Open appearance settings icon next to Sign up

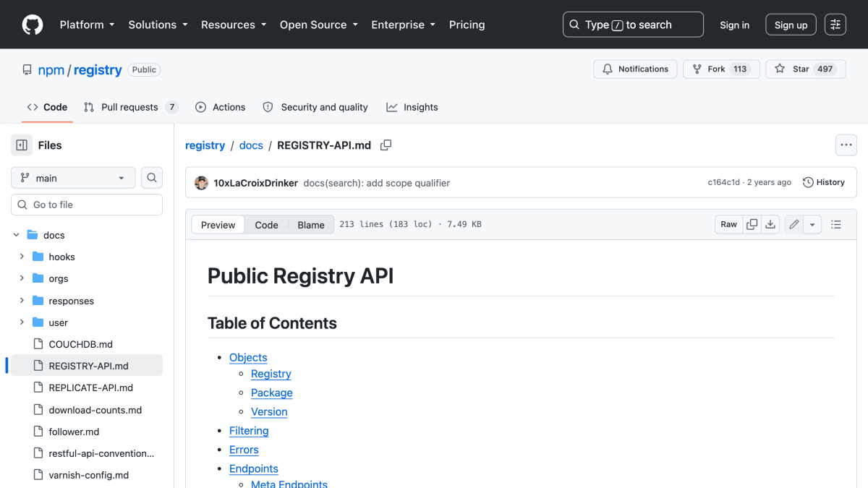835,25
